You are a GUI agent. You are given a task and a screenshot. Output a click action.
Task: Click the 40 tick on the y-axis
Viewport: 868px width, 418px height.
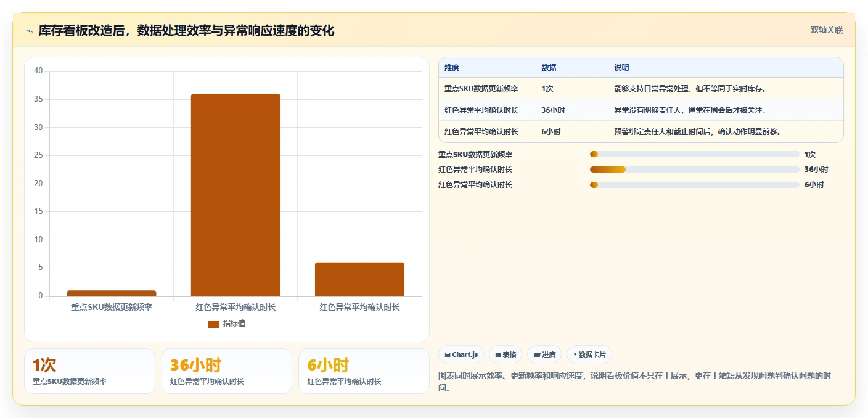point(38,71)
